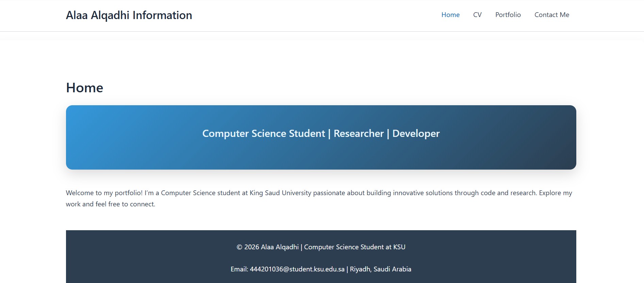Click the copyright notice in the footer
Screen dimensions: 644x283
coord(321,247)
